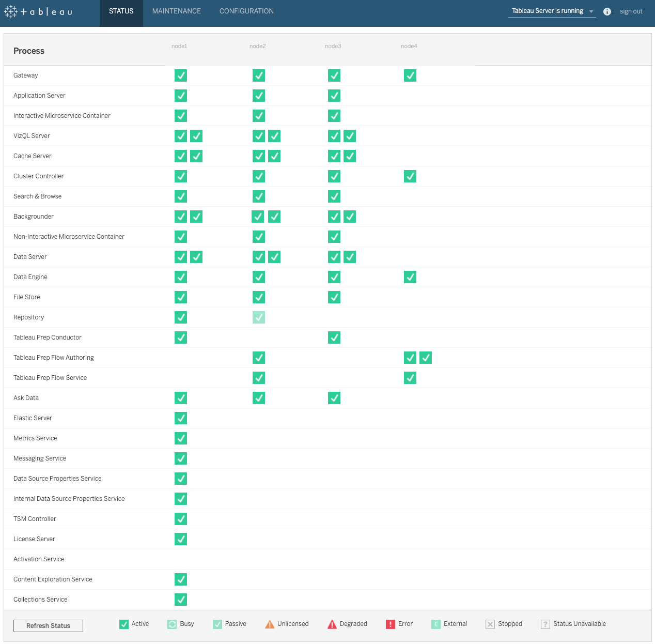
Task: Click the Active legend icon
Action: click(x=124, y=624)
